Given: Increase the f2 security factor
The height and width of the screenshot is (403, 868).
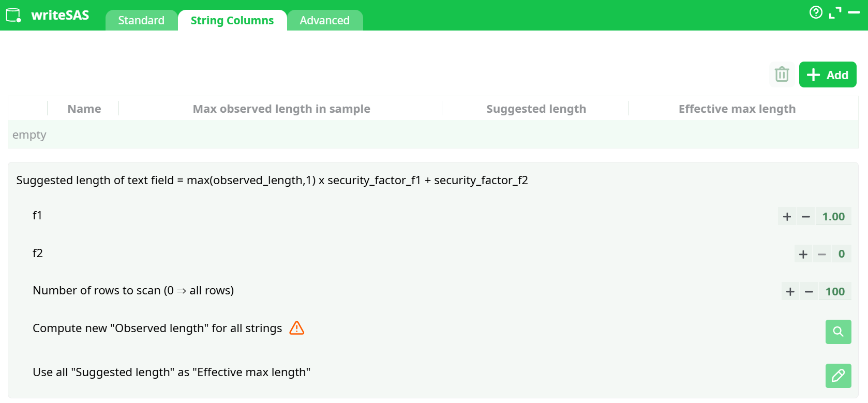Looking at the screenshot, I should coord(803,254).
